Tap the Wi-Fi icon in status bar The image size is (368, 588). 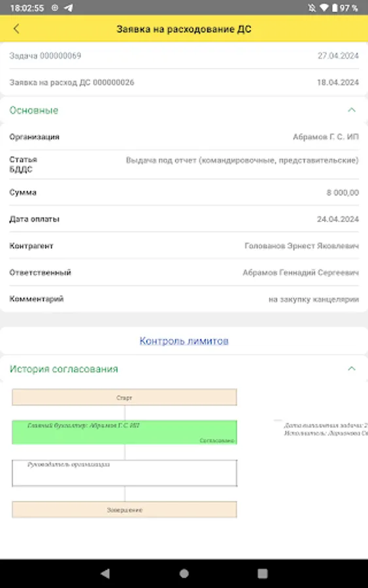tap(324, 8)
